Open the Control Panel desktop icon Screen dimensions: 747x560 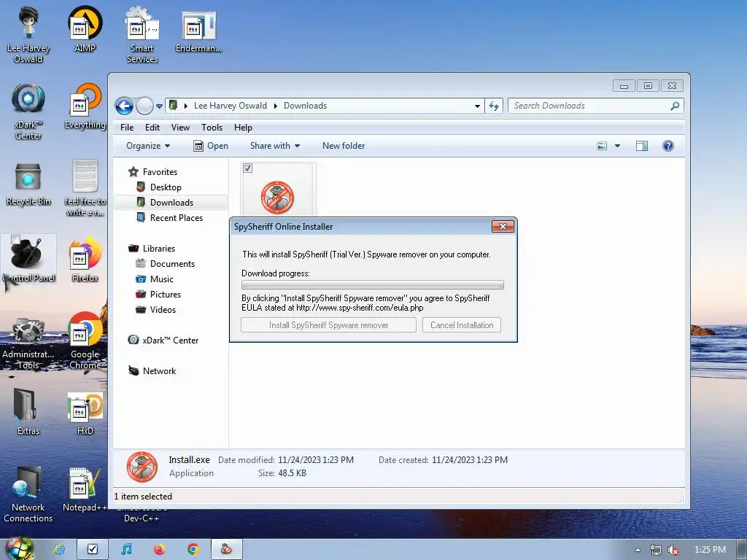[28, 260]
